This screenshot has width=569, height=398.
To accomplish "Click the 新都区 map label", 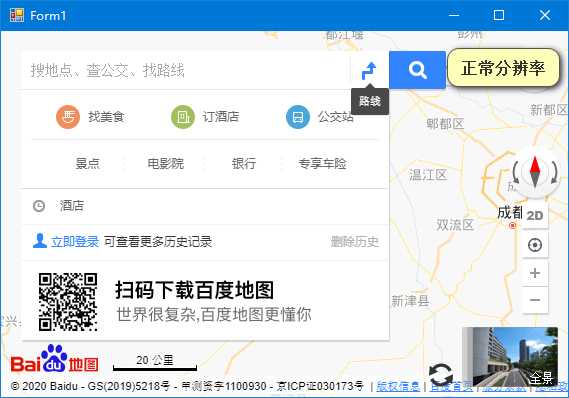I will [549, 110].
